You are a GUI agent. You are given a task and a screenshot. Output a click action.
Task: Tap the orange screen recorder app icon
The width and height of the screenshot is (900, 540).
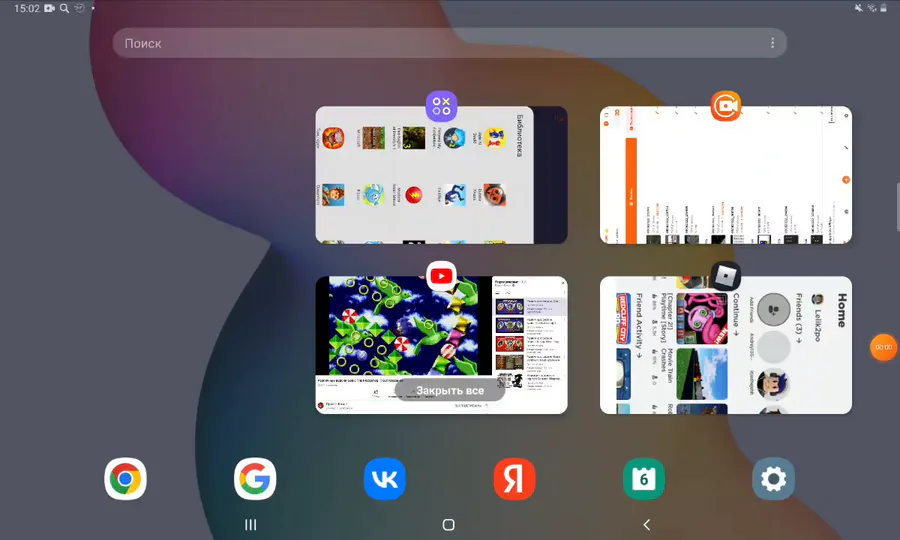pyautogui.click(x=726, y=106)
